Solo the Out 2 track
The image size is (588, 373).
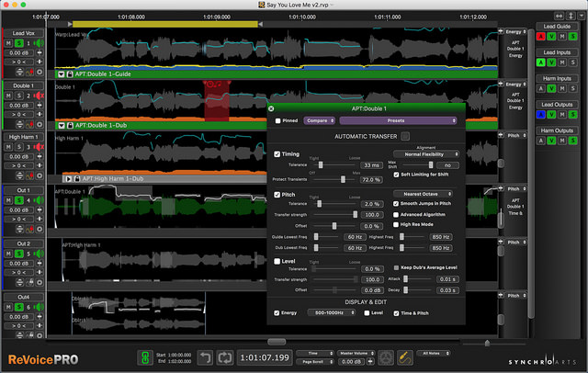[18, 254]
